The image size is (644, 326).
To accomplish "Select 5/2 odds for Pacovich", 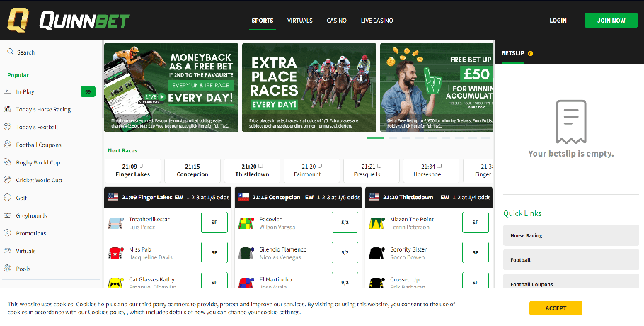I will pos(345,223).
